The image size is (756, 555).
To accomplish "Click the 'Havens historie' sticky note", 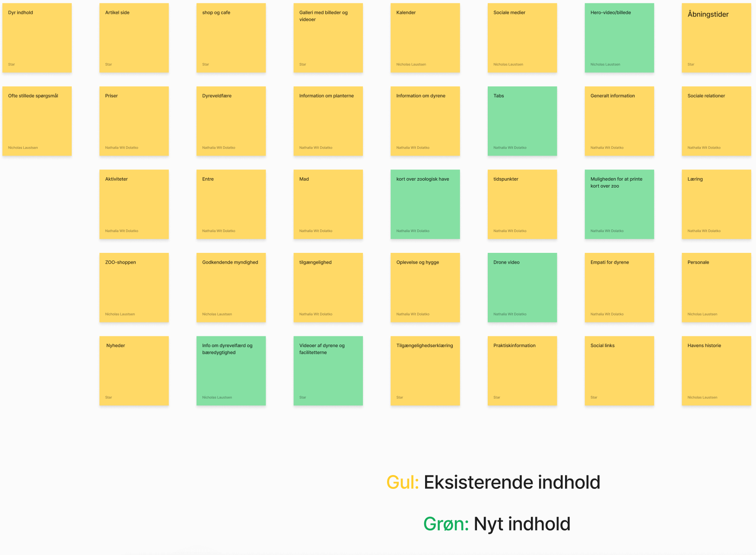I will coord(716,371).
